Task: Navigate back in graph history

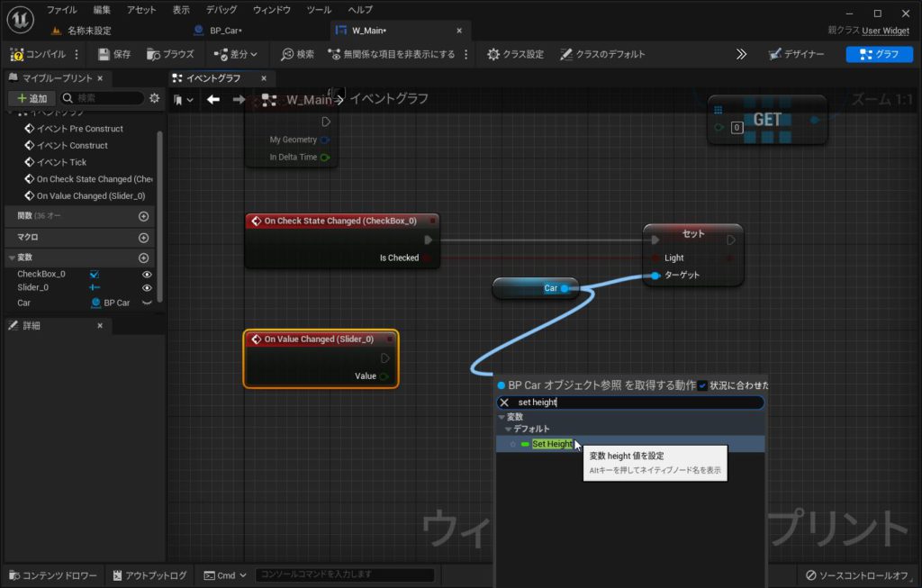Action: pos(213,99)
